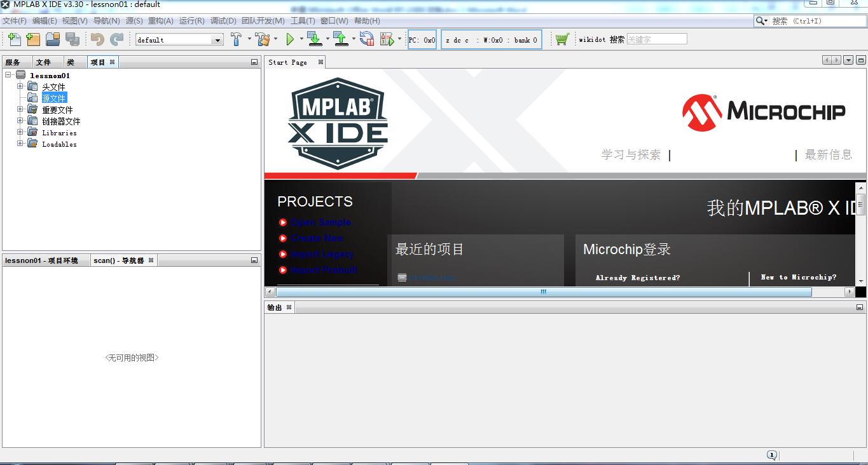Click the lessnon01 project chip icon
Image resolution: width=868 pixels, height=465 pixels.
coord(21,75)
